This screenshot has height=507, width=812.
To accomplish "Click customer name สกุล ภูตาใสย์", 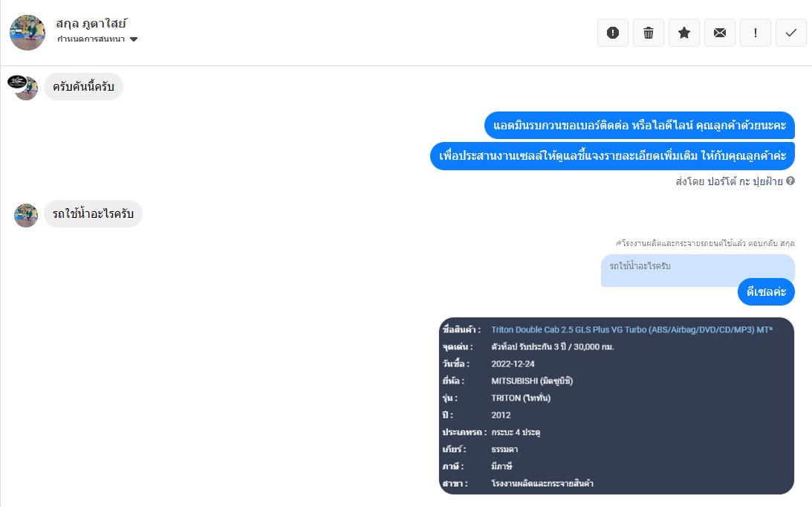I will 91,23.
